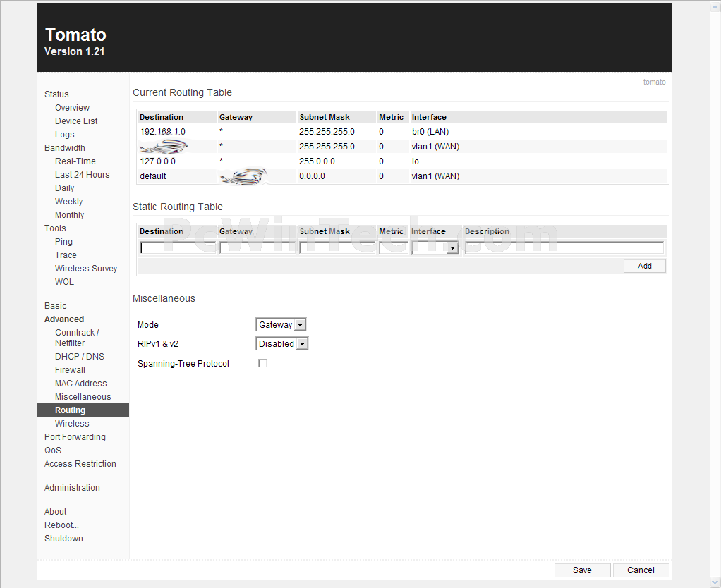The width and height of the screenshot is (721, 588).
Task: Open the RIPv1 & v2 dropdown
Action: 282,343
